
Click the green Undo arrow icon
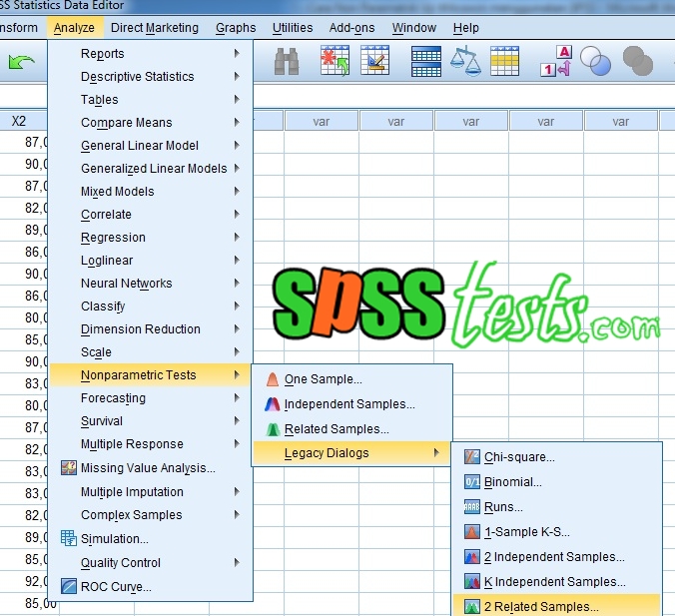pyautogui.click(x=21, y=62)
